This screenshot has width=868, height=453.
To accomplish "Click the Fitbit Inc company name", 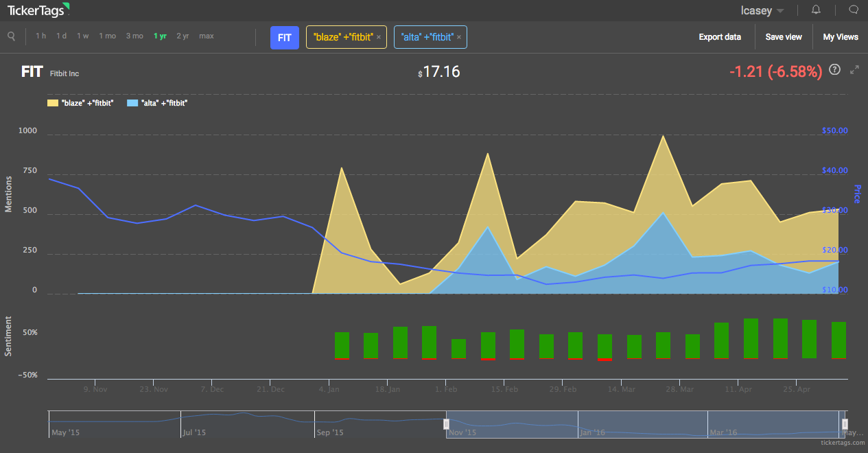I will pyautogui.click(x=64, y=73).
